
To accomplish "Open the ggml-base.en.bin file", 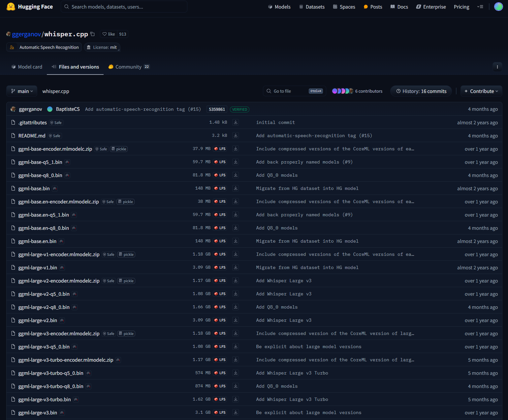I will 37,241.
